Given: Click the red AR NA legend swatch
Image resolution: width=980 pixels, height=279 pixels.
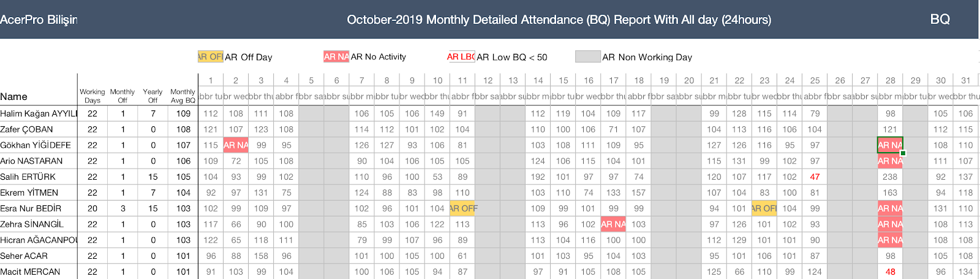Looking at the screenshot, I should coord(336,56).
